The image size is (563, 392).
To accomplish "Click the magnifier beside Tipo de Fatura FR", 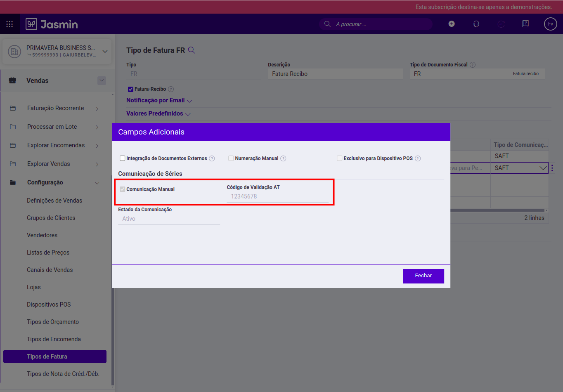I will point(191,50).
